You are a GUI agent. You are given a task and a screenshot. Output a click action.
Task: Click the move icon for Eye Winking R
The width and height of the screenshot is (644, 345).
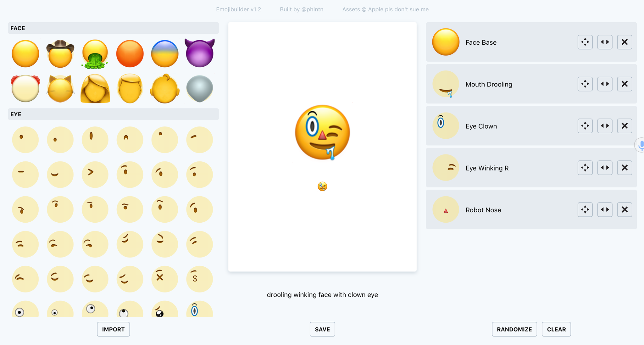pyautogui.click(x=585, y=168)
